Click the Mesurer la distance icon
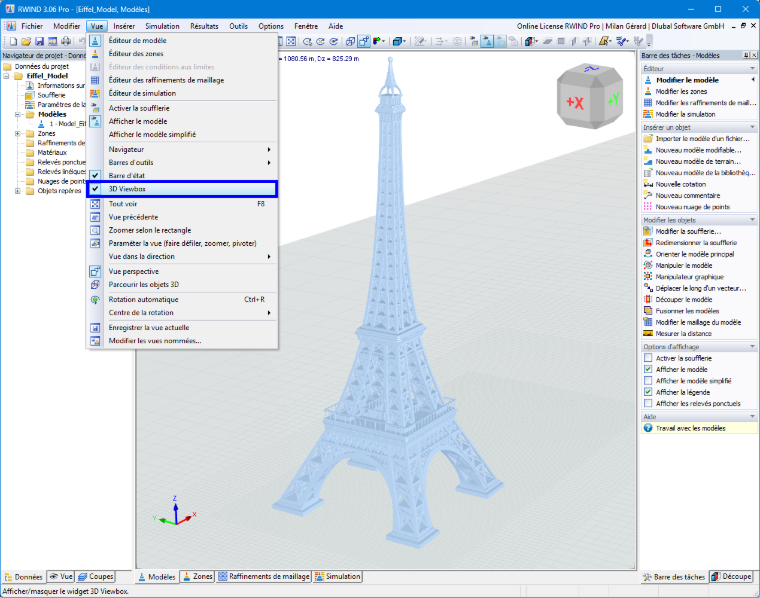The height and width of the screenshot is (598, 760). click(x=648, y=333)
